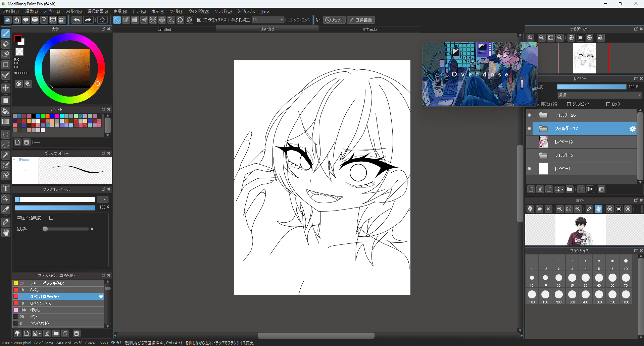This screenshot has height=346, width=644.
Task: Select the Hand pan tool
Action: click(x=6, y=233)
